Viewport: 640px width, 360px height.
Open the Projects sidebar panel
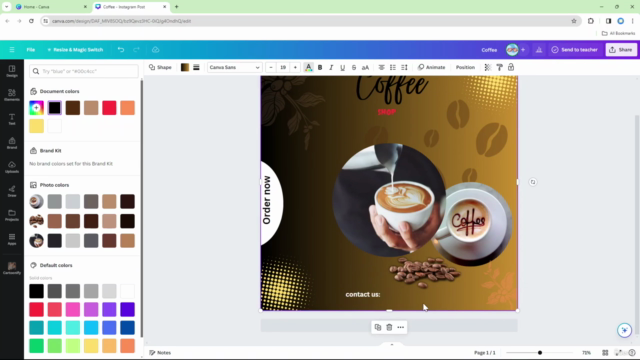[x=12, y=215]
